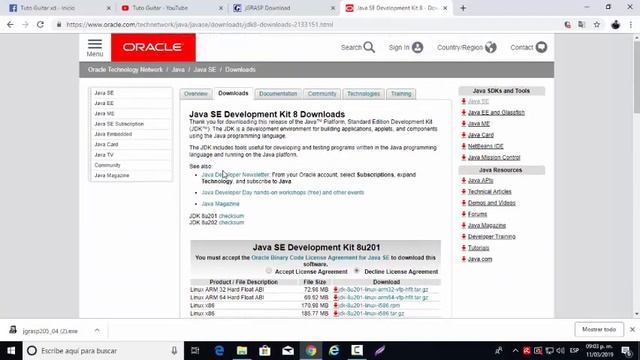The width and height of the screenshot is (640, 360).
Task: Click the Sign In profile icon
Action: click(417, 47)
